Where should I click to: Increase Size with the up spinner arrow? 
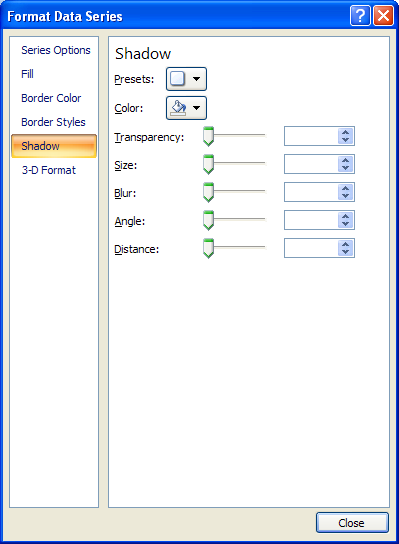[x=346, y=160]
